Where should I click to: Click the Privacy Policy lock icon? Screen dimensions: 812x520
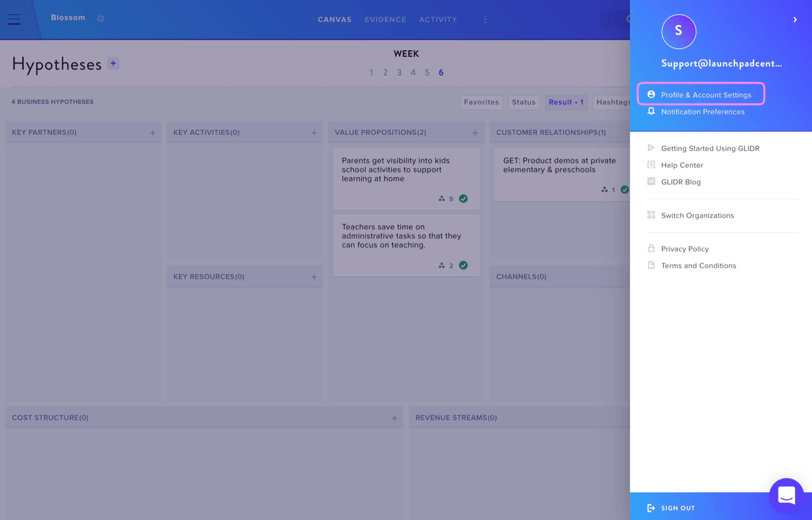(x=651, y=248)
